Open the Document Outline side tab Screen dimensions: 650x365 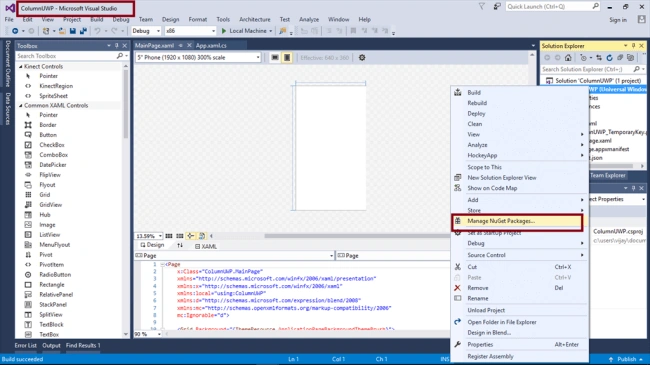pyautogui.click(x=7, y=63)
